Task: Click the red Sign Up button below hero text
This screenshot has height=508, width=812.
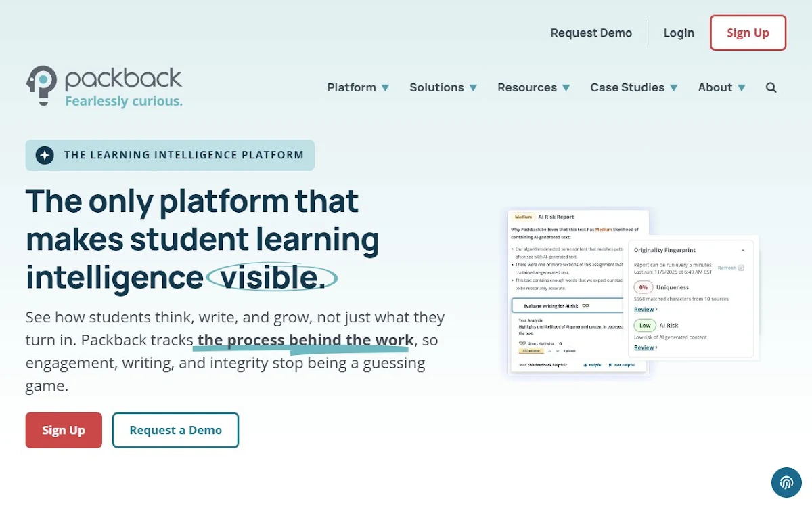Action: pos(64,430)
